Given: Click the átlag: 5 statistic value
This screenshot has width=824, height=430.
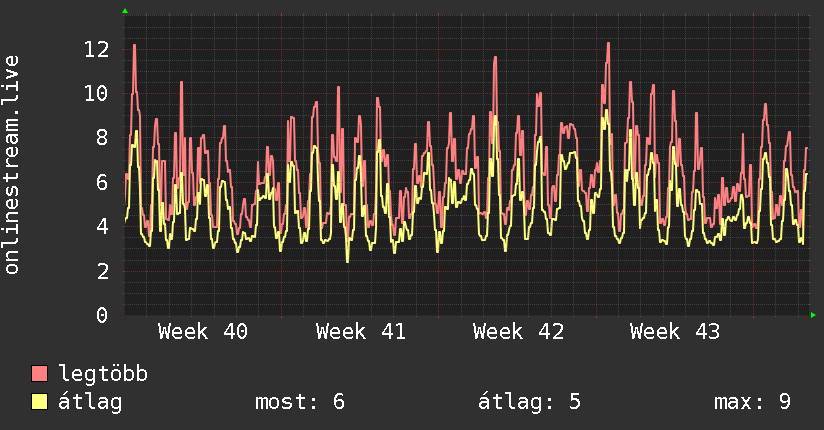Looking at the screenshot, I should 529,402.
